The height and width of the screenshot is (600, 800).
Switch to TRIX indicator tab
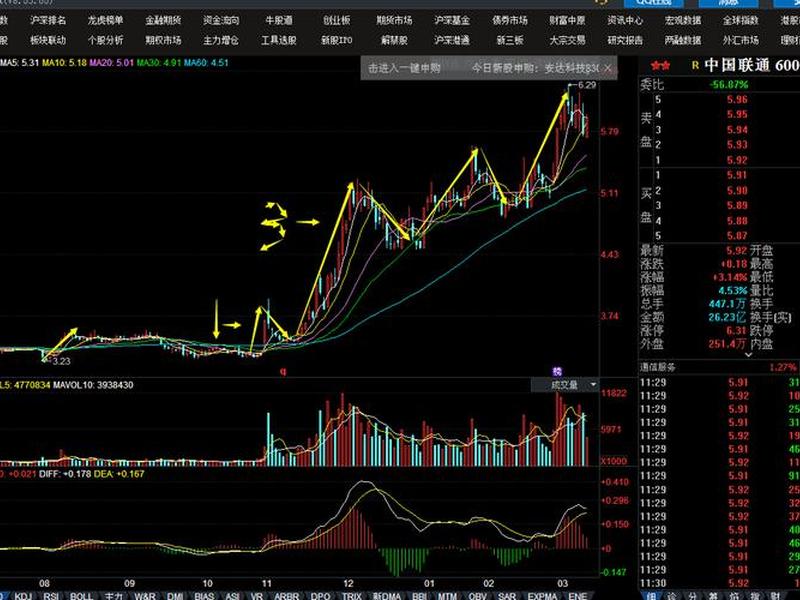click(352, 595)
